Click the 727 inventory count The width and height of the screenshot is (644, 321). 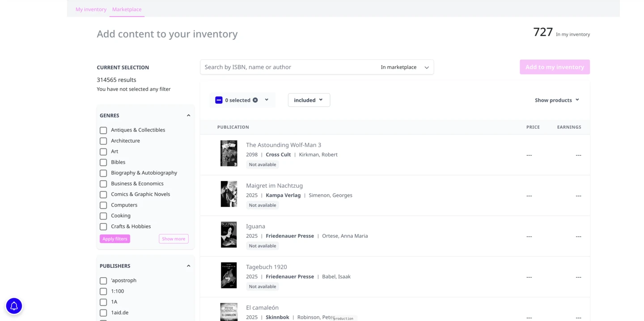pos(543,32)
